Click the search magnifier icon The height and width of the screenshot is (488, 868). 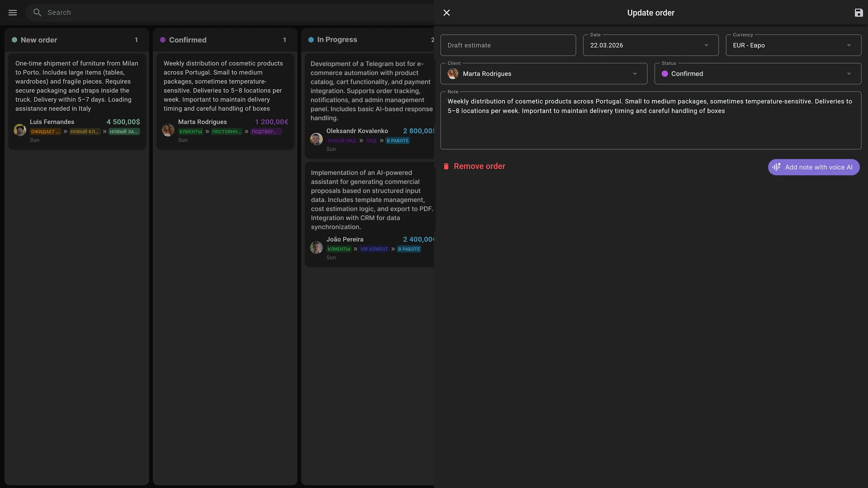[x=38, y=13]
